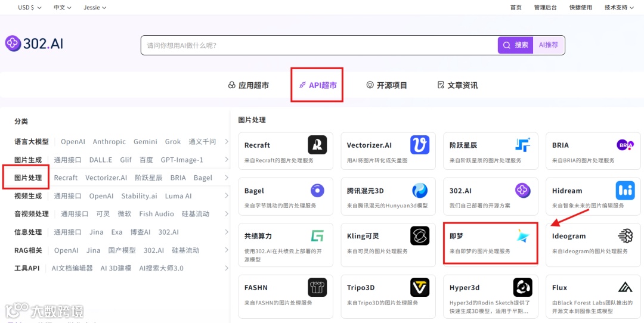The image size is (644, 323).
Task: Select the 视频生成 category
Action: (28, 196)
